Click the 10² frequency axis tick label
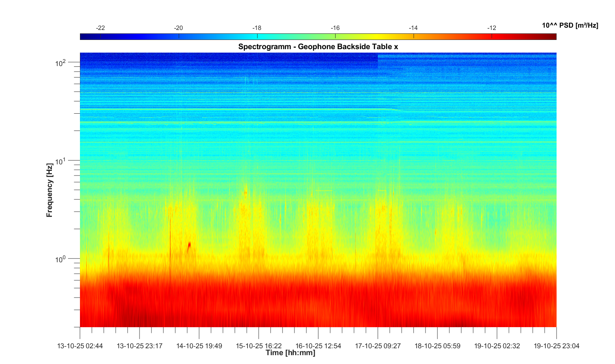 coord(61,63)
